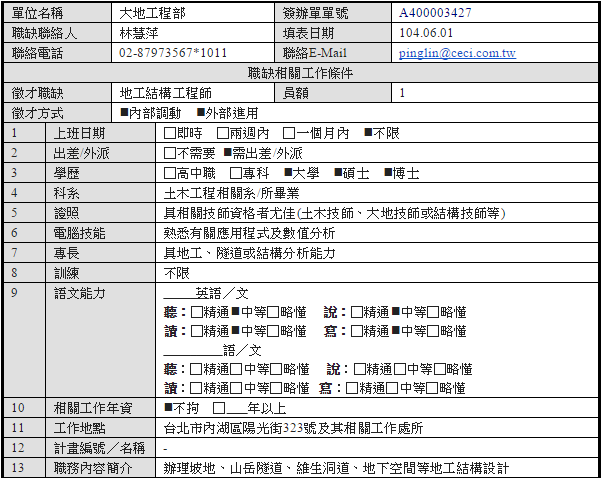Check the 年以上 experience checkbox
The width and height of the screenshot is (601, 481).
(218, 408)
